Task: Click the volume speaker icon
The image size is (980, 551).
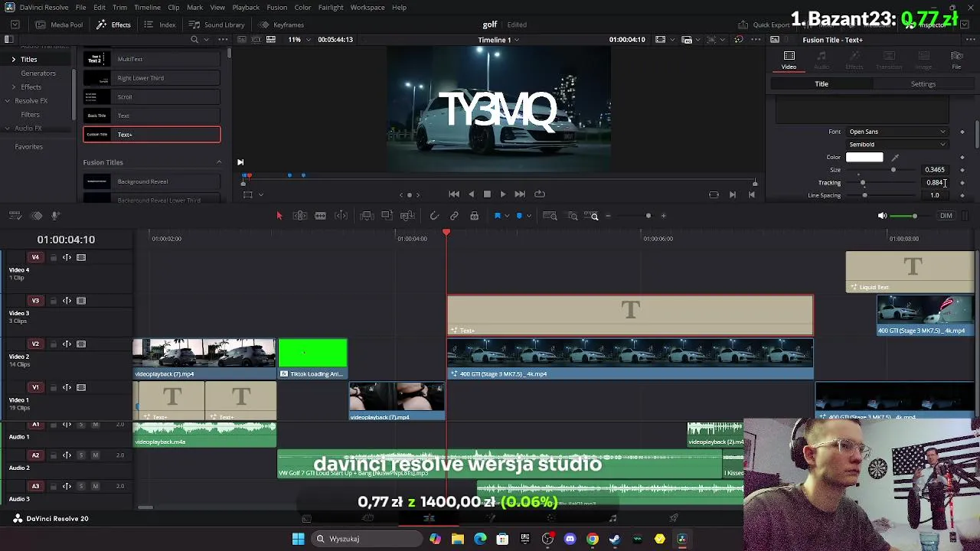Action: [x=882, y=216]
